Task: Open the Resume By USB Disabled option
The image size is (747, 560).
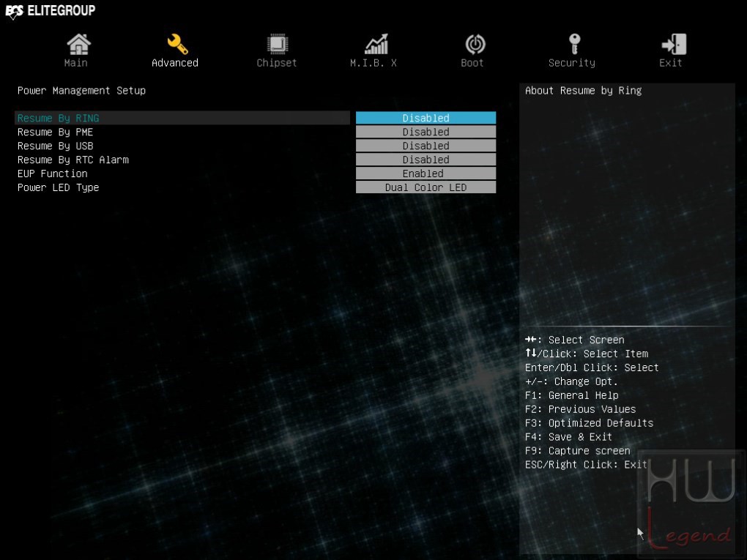Action: [426, 146]
